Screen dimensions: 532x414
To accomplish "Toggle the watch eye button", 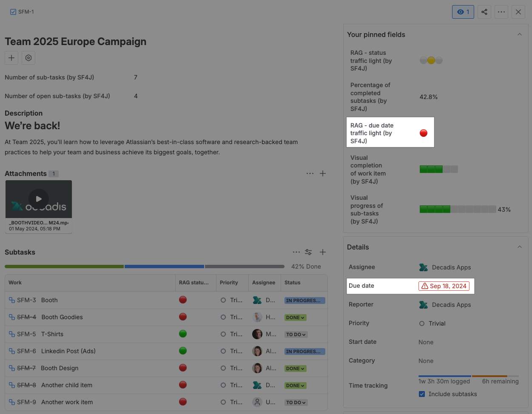I will [463, 12].
